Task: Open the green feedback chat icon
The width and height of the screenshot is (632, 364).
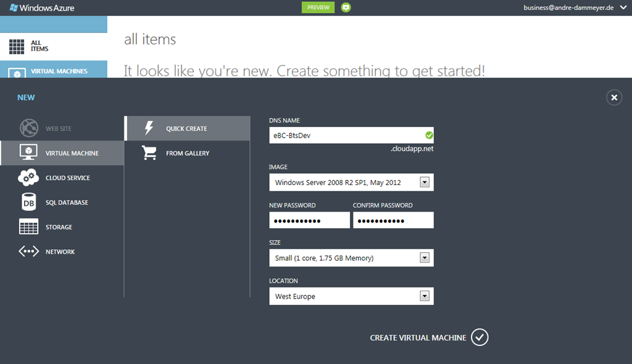Action: (x=346, y=7)
